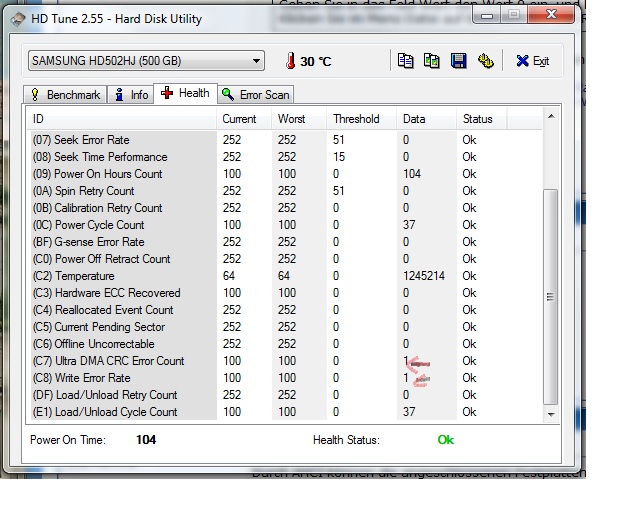Image resolution: width=639 pixels, height=527 pixels.
Task: Open the SAMSUNG HD502HJ drive dropdown
Action: click(x=146, y=61)
